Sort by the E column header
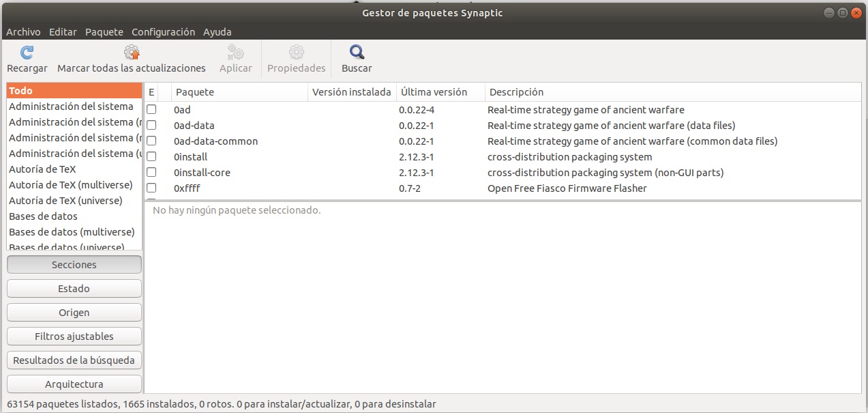Image resolution: width=868 pixels, height=413 pixels. pyautogui.click(x=151, y=92)
